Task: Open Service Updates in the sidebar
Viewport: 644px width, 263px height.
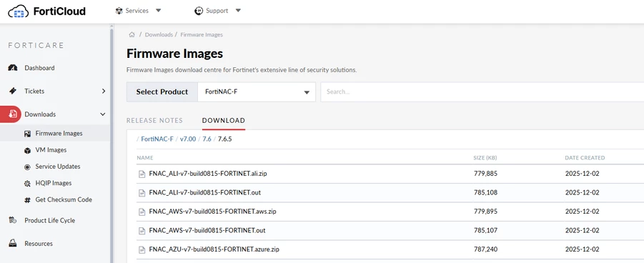Action: (x=58, y=167)
